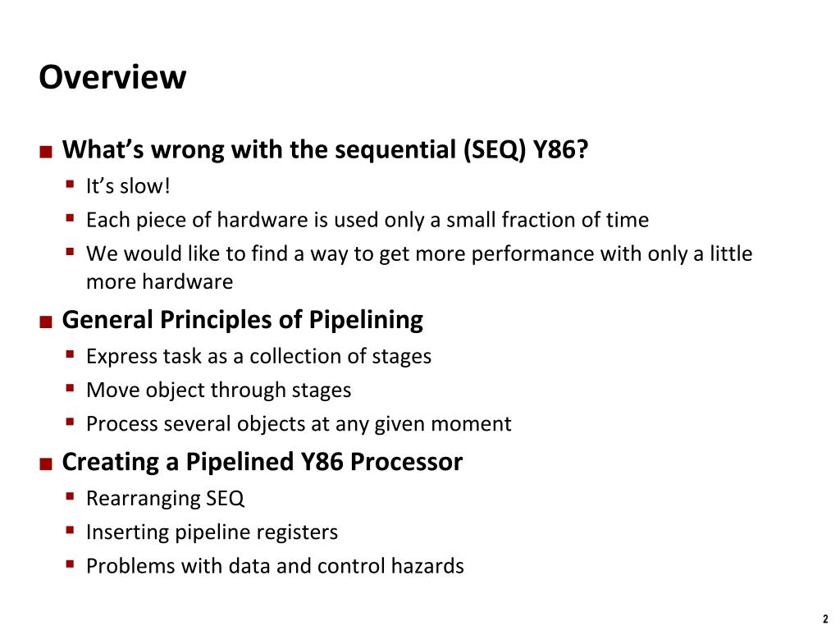The height and width of the screenshot is (630, 840).
Task: Click small red bullet beside It's slow
Action: coord(71,185)
